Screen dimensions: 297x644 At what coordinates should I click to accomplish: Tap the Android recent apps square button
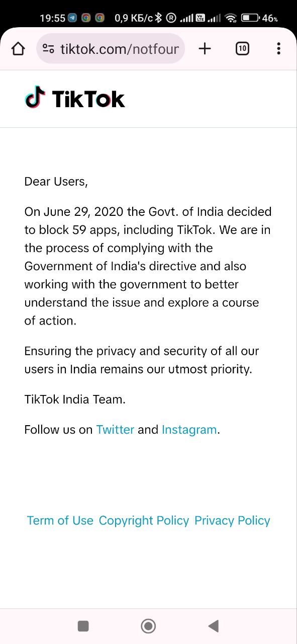83,626
